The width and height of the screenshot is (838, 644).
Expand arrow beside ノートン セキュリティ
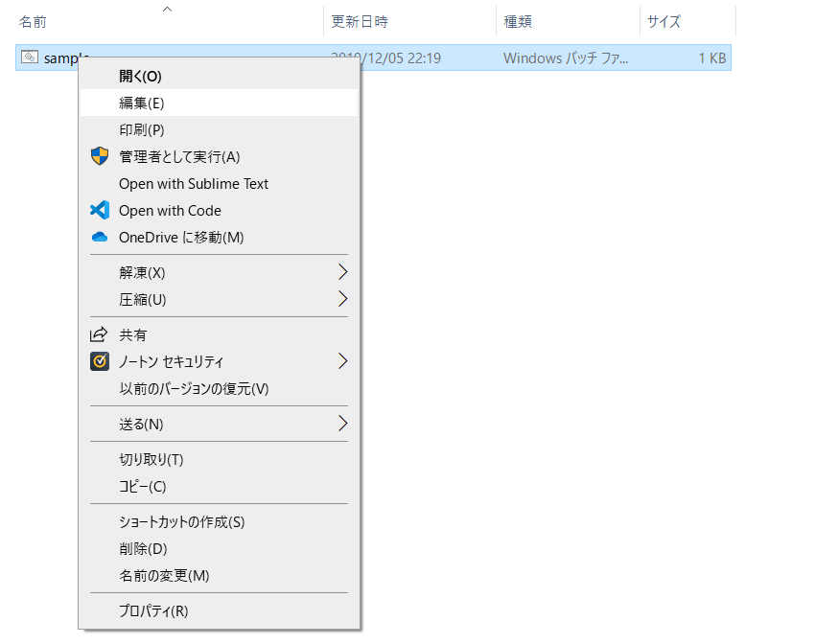click(342, 361)
